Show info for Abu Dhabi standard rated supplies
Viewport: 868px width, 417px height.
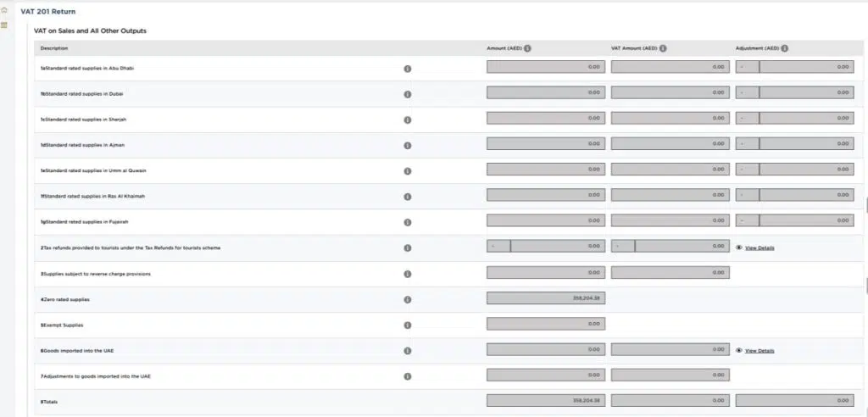(x=407, y=68)
